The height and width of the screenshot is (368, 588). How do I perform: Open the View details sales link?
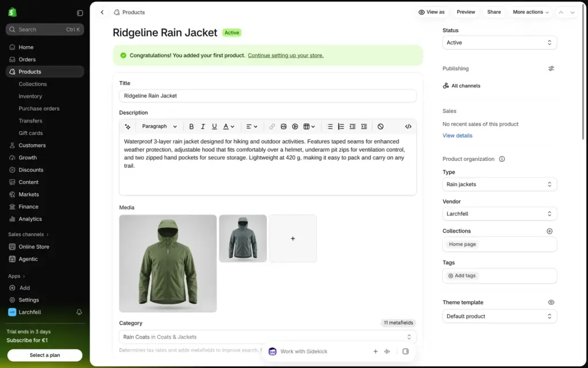tap(458, 136)
